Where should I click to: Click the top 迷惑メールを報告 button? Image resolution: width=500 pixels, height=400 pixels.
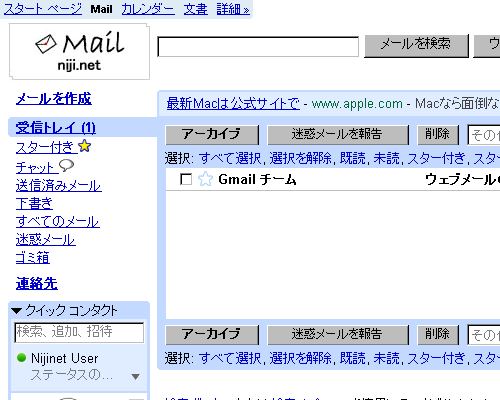click(338, 135)
